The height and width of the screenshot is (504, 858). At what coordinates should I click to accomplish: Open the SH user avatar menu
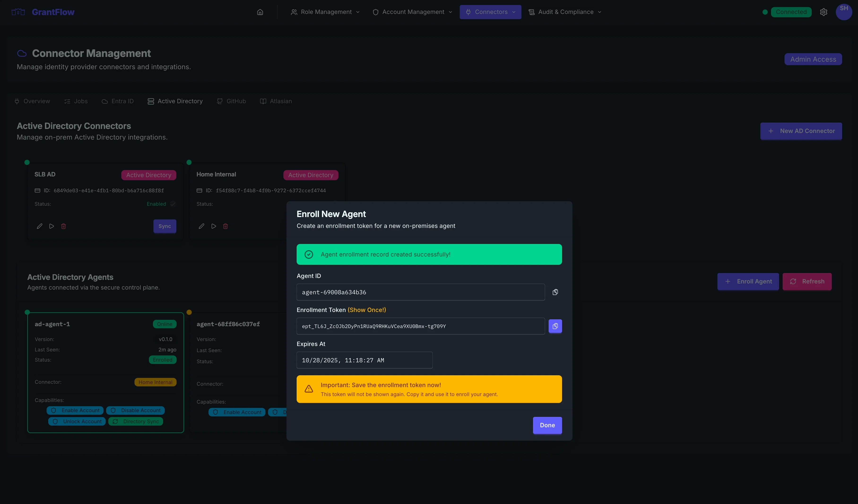click(x=844, y=12)
